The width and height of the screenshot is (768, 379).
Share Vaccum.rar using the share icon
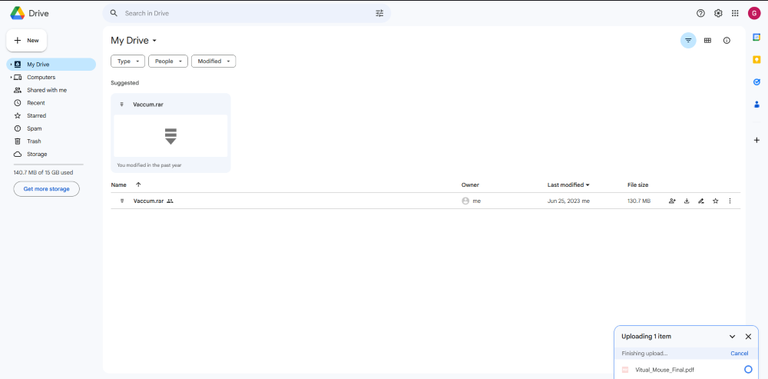(x=672, y=201)
